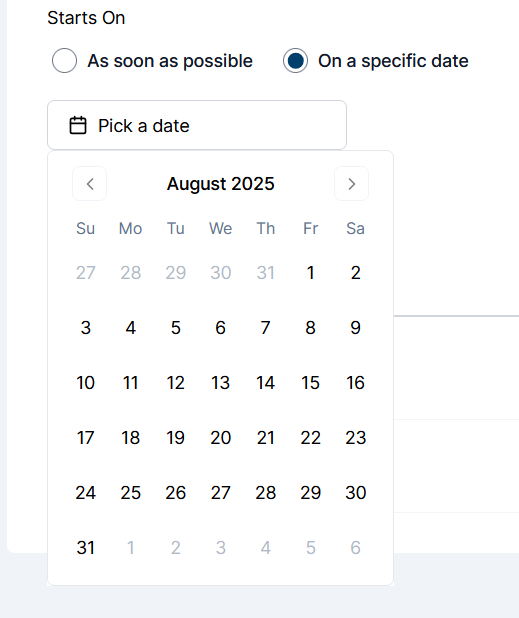Choose August 1 in the calendar
519x618 pixels.
(311, 273)
